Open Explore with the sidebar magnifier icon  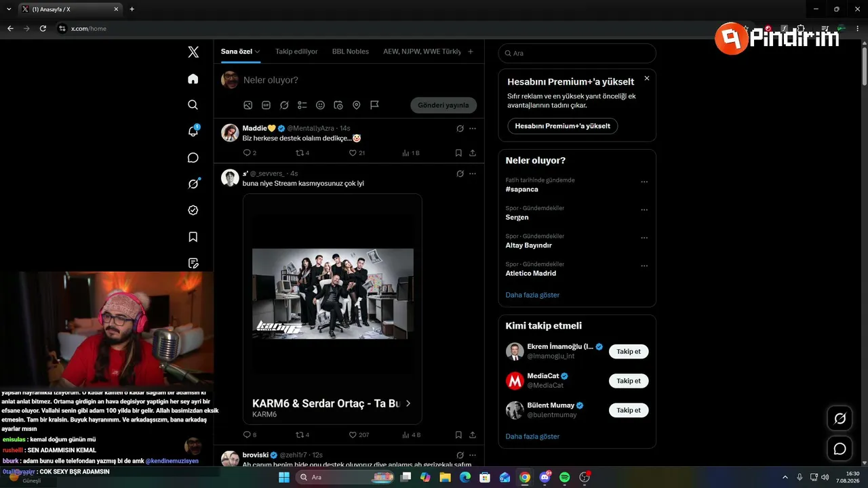tap(193, 105)
